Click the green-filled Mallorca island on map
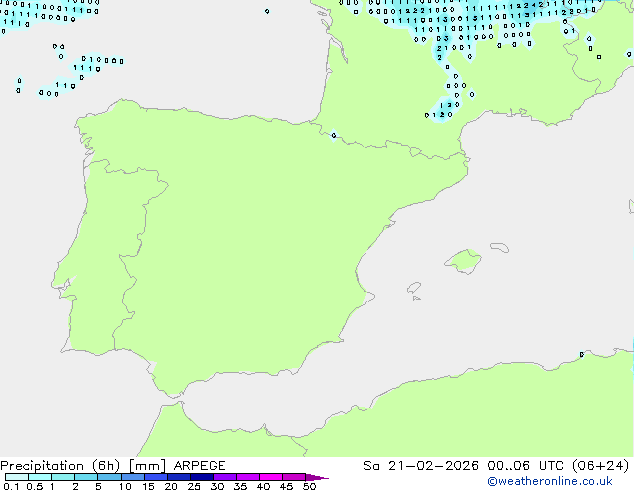 pos(464,261)
